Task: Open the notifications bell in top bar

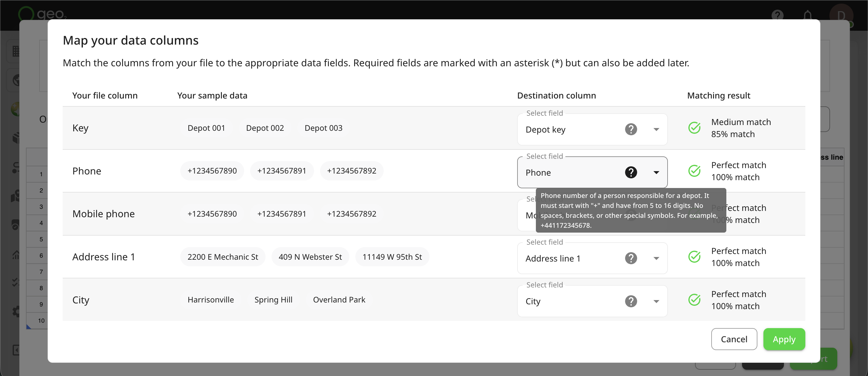Action: (807, 15)
